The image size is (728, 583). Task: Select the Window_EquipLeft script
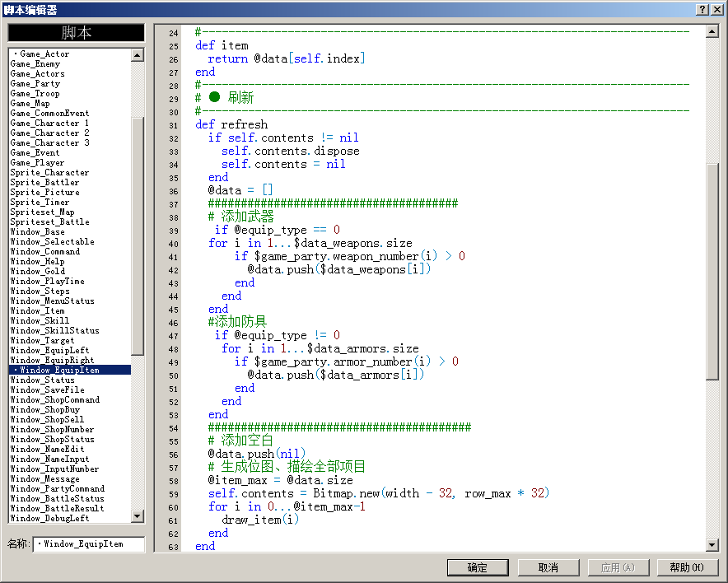pos(70,351)
